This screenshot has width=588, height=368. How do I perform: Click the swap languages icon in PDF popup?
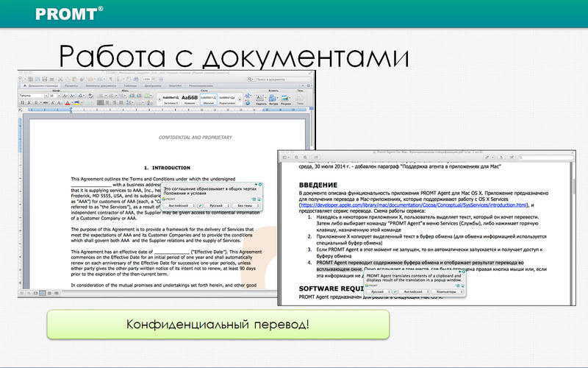[x=395, y=291]
